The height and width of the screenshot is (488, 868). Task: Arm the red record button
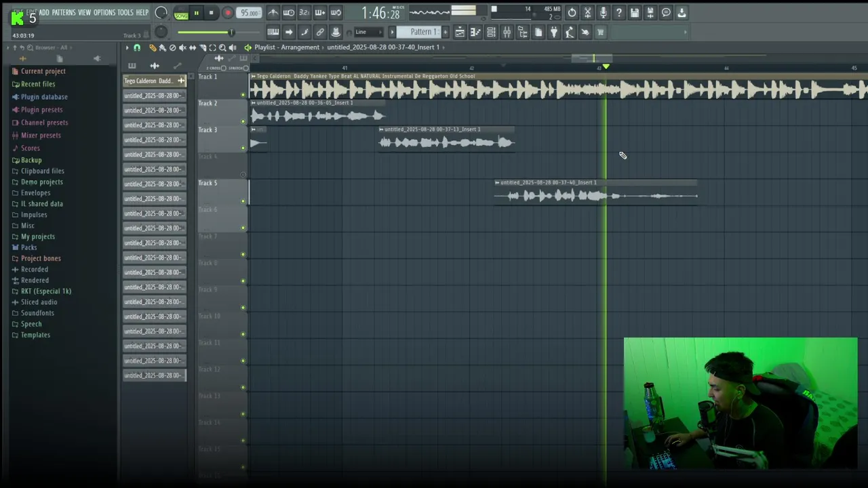click(x=228, y=12)
